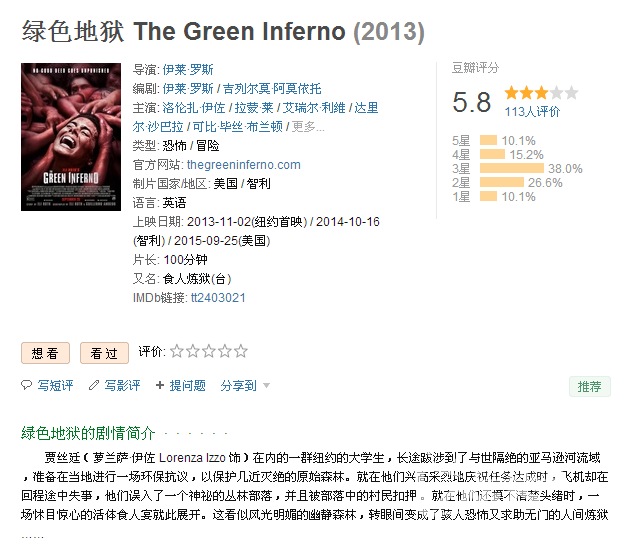Mark movie as 看过

pyautogui.click(x=104, y=353)
